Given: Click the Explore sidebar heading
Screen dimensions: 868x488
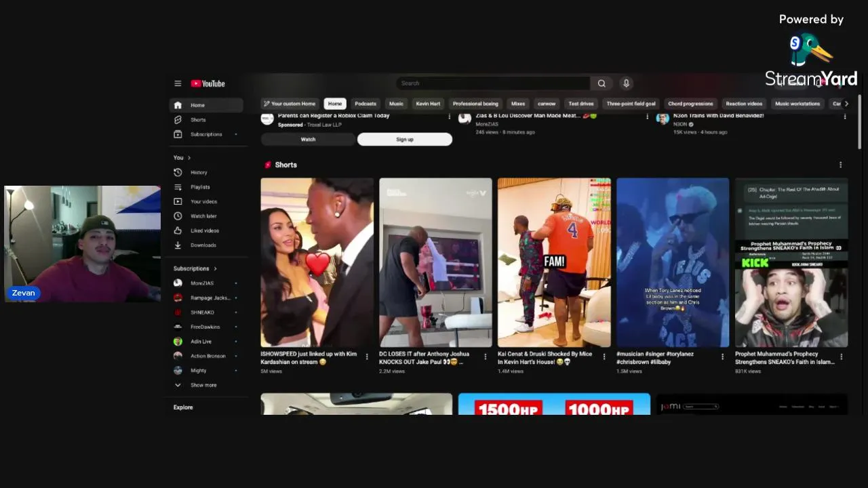Looking at the screenshot, I should pyautogui.click(x=183, y=407).
